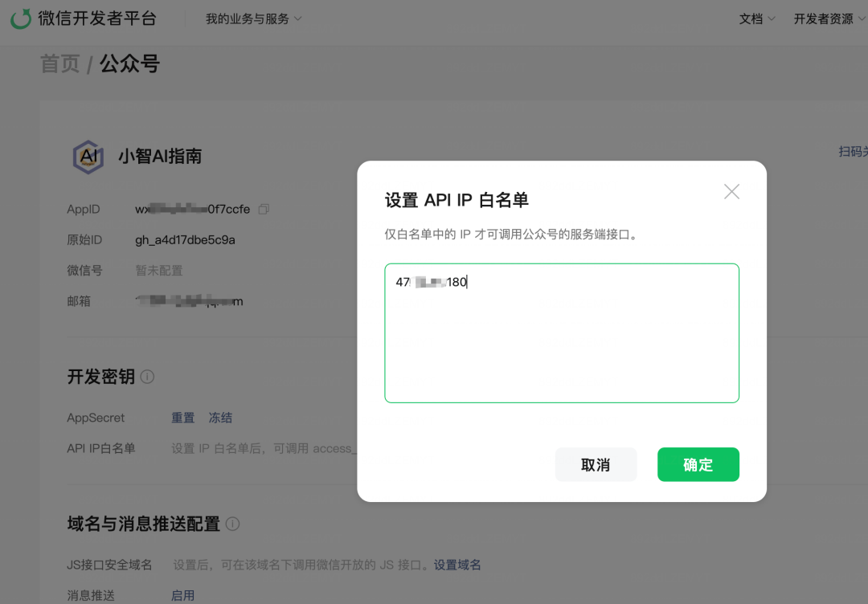Expand the 文档 dropdown menu
Screen dimensions: 868x604
click(x=757, y=18)
